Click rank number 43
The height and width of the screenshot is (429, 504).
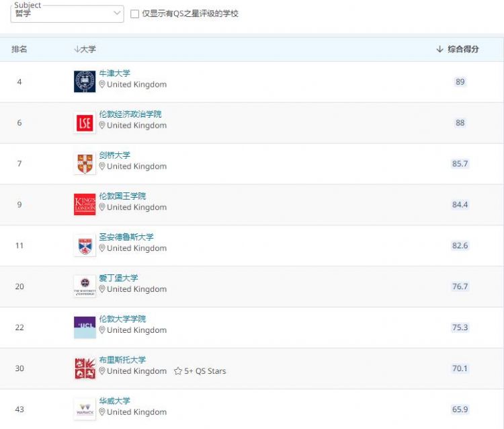click(19, 409)
